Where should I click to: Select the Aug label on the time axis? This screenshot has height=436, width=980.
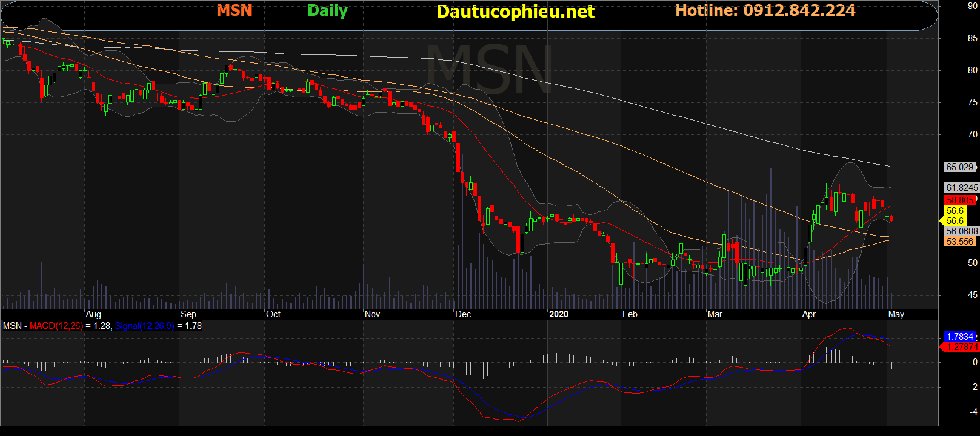(x=93, y=314)
